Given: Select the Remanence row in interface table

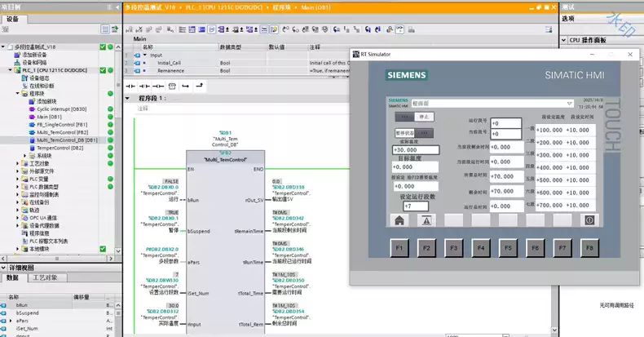Looking at the screenshot, I should pos(236,71).
